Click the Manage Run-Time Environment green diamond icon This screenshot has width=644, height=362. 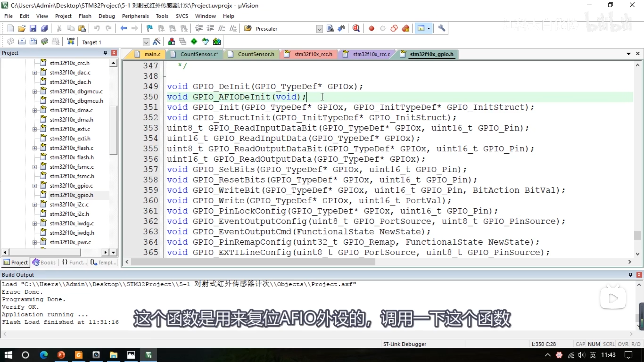click(x=194, y=41)
